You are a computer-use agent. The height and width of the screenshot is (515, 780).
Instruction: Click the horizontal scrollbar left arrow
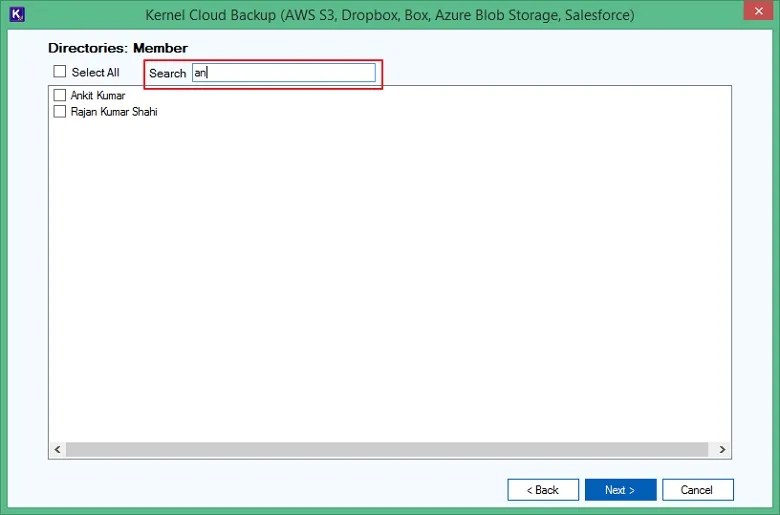click(58, 449)
